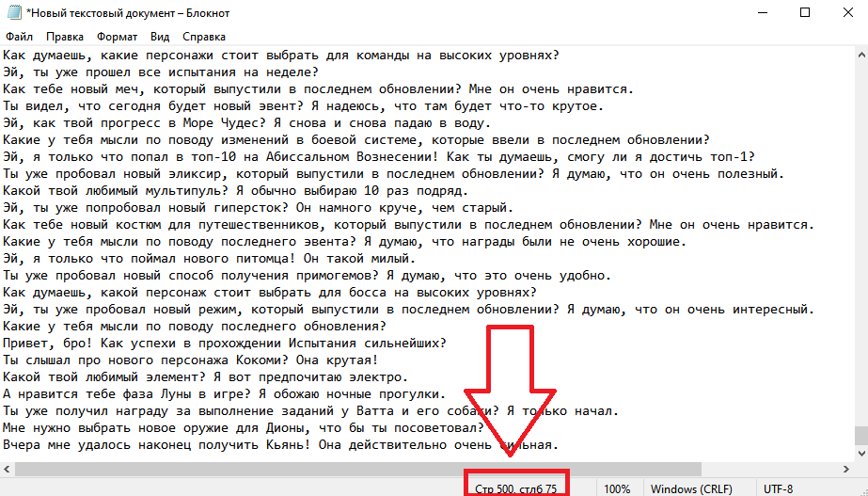Click the line 'Эй, ты уже прошел все испытания'
868x496 pixels.
click(x=161, y=72)
